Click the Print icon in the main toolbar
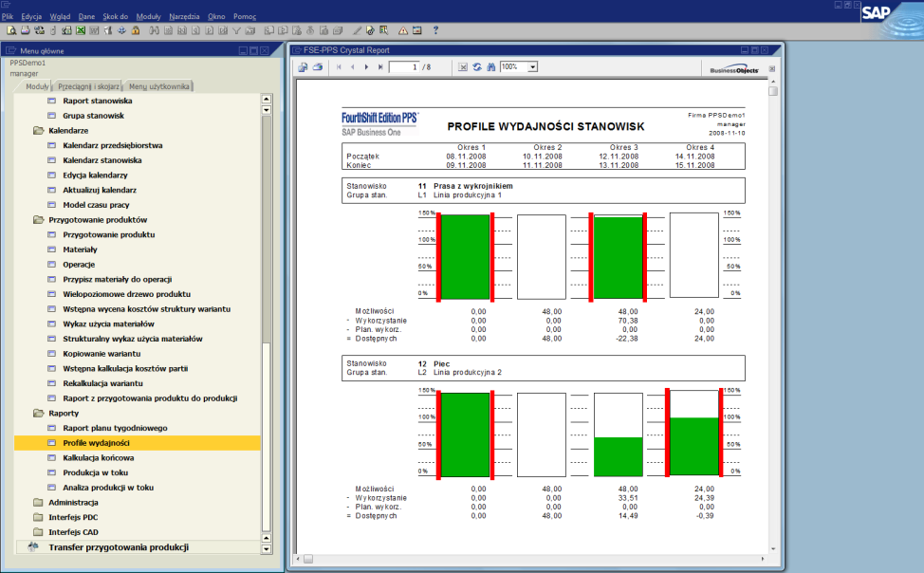 pos(26,30)
